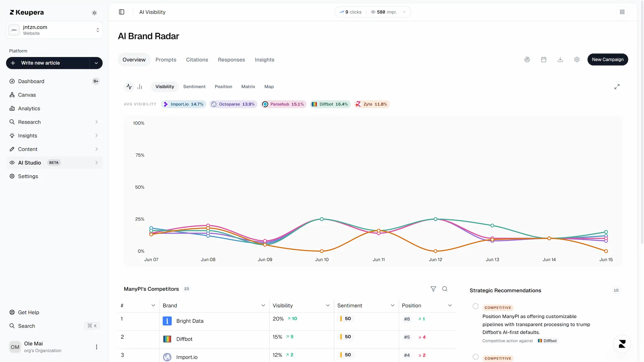Open Write new article dropdown arrow

[x=96, y=63]
